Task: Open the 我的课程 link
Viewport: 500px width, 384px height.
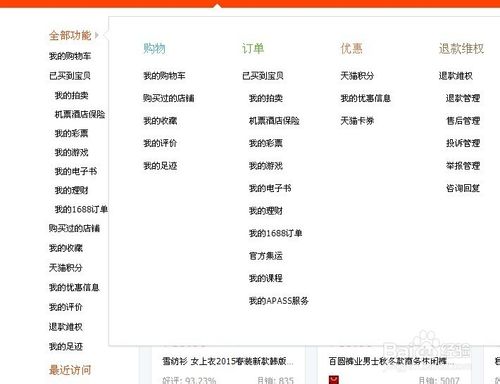Action: (x=266, y=278)
